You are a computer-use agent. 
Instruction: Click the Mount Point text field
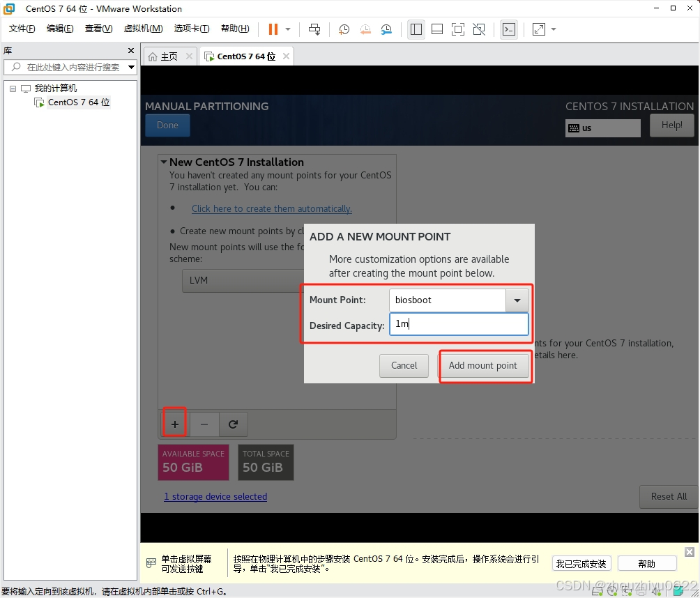pos(448,300)
